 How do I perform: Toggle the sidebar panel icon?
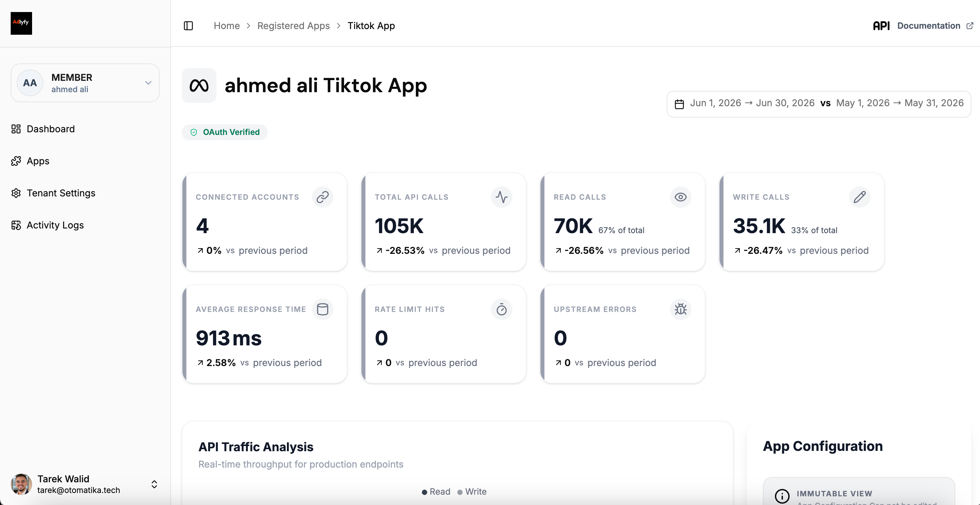tap(188, 26)
